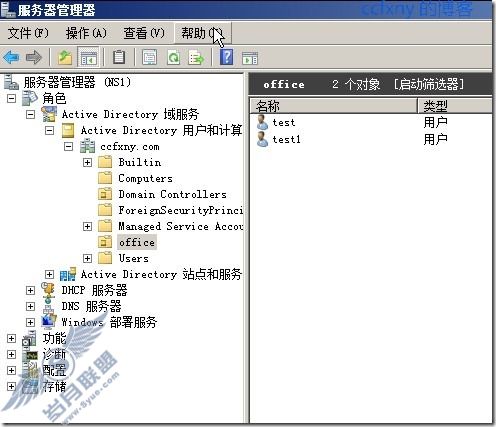Select the 诊断 tree label
496x427 pixels.
point(54,354)
